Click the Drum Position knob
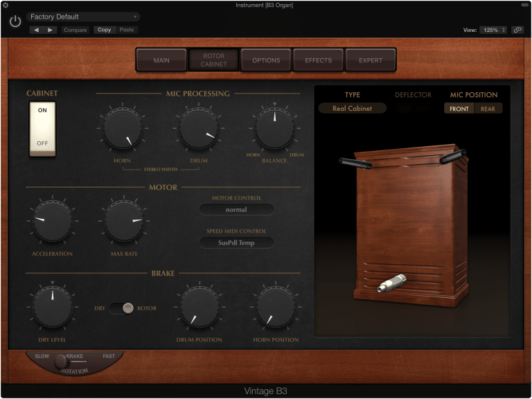 click(x=199, y=307)
